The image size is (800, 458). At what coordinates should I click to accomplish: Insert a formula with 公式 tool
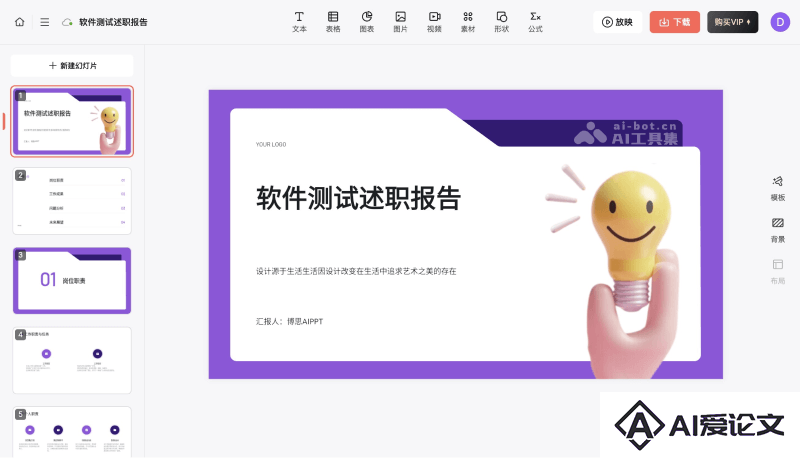[x=535, y=22]
